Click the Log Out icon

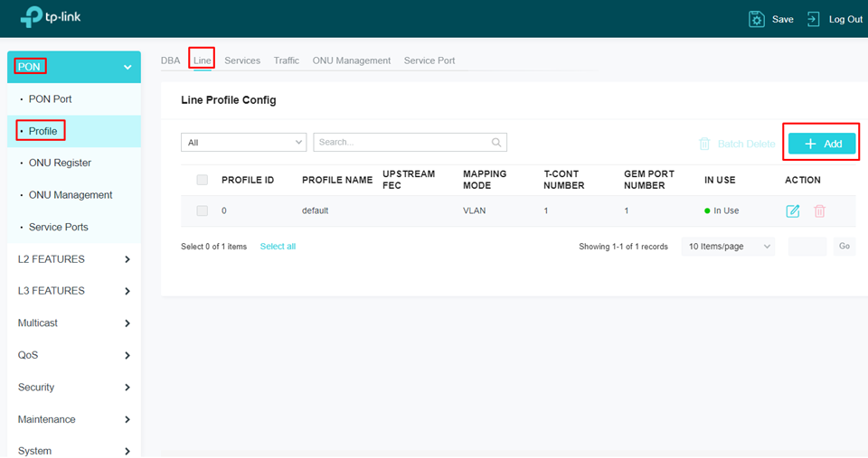[x=814, y=19]
